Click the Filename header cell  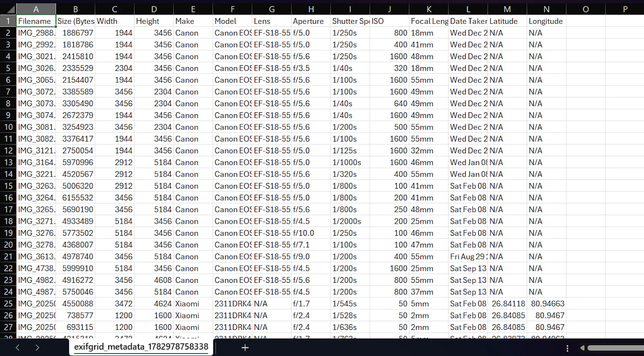(x=36, y=21)
